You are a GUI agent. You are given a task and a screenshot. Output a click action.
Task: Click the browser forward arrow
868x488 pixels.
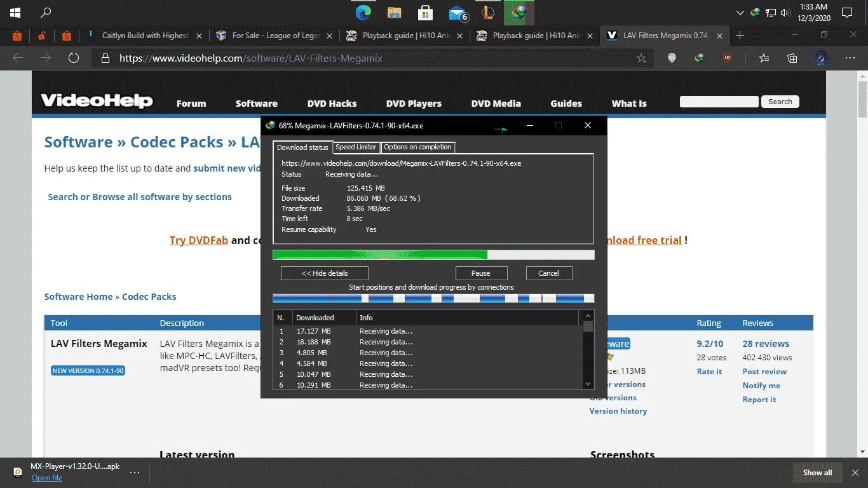coord(46,58)
